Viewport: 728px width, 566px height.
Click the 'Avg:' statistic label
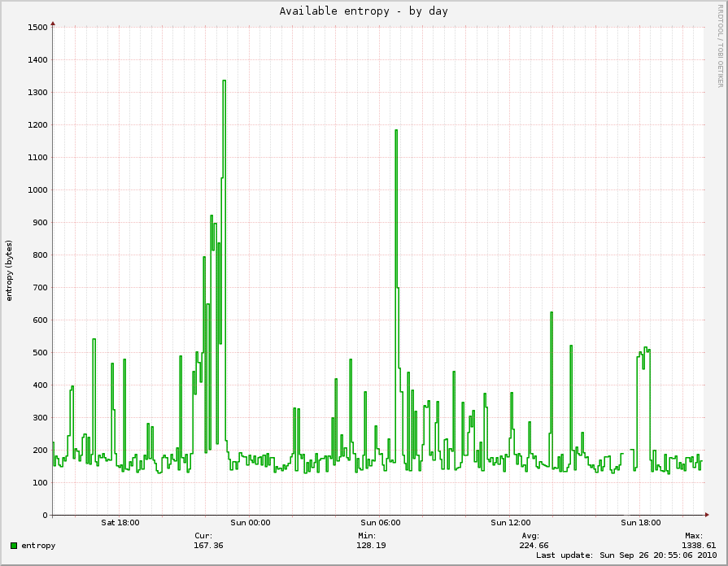coord(530,536)
